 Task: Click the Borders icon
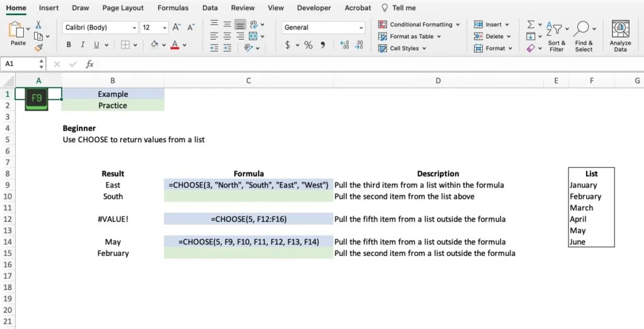click(x=125, y=45)
